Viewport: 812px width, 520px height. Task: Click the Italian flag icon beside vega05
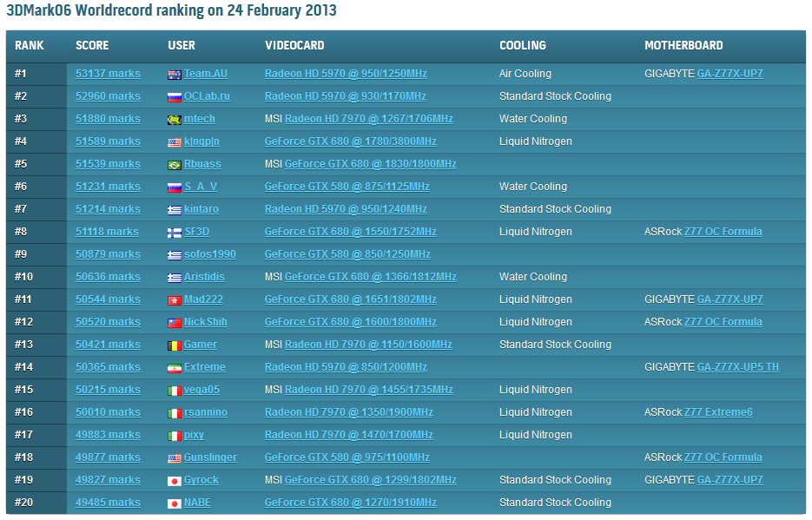(174, 391)
